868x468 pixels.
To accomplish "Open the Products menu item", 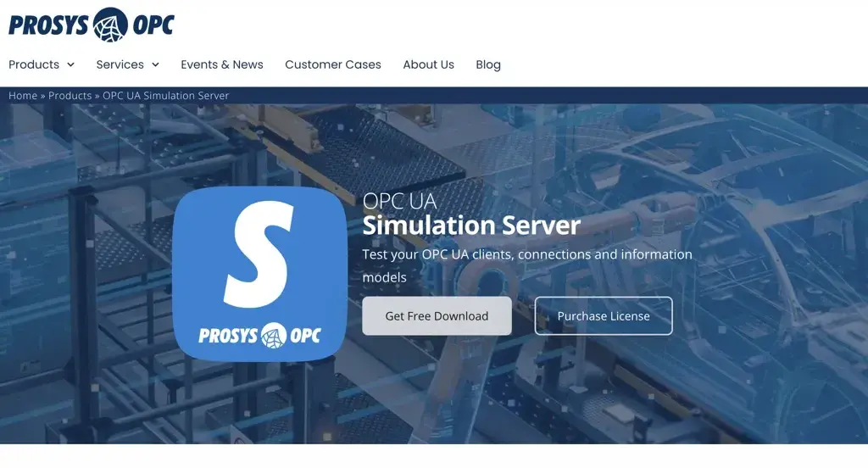I will click(x=34, y=64).
